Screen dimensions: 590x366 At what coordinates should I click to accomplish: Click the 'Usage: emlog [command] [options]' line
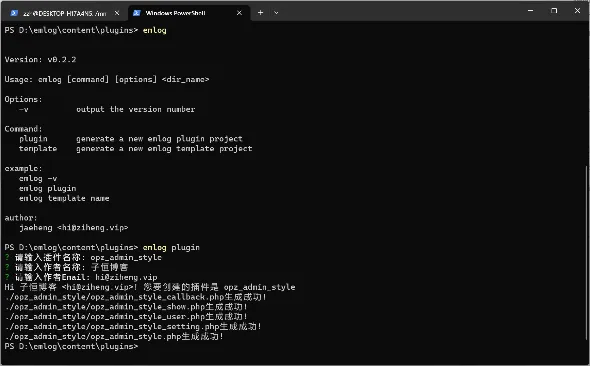point(107,79)
